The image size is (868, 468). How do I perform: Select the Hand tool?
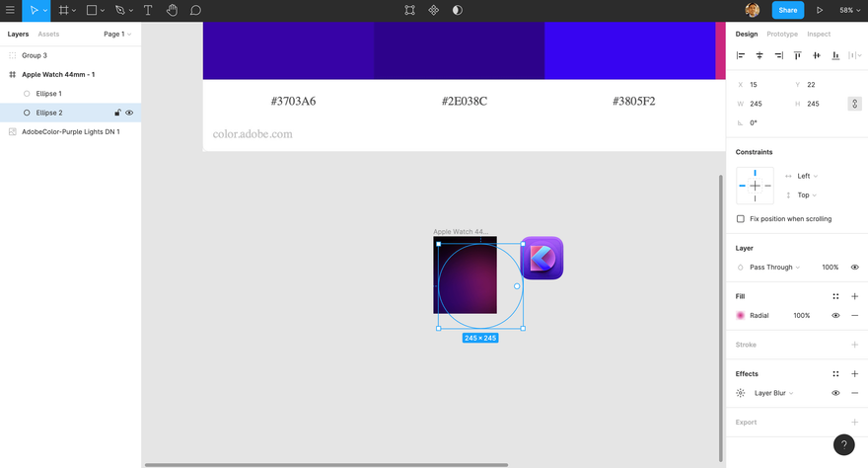[x=173, y=11]
